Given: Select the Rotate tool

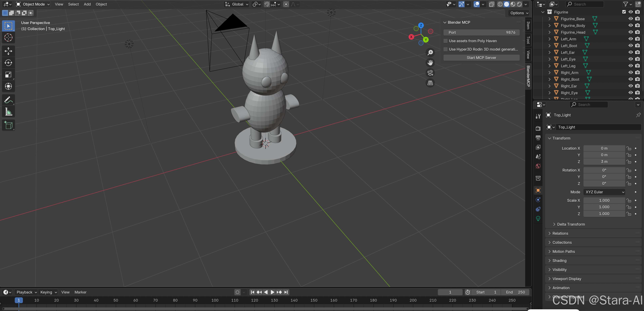Looking at the screenshot, I should [8, 63].
